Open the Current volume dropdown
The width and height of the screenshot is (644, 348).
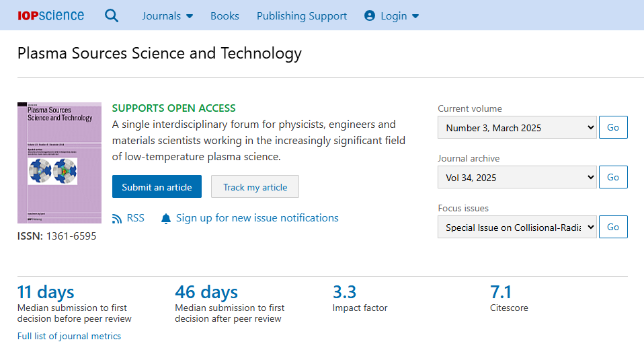click(x=517, y=127)
